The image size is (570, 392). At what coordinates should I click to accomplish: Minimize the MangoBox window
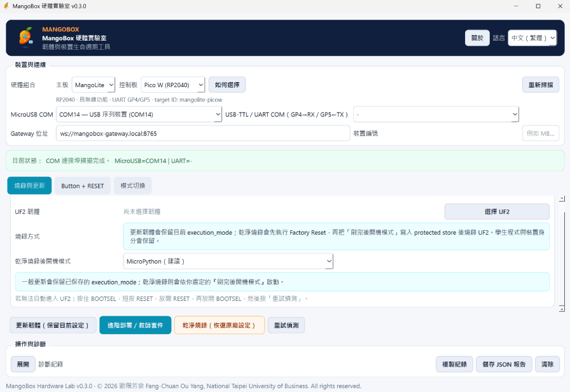pyautogui.click(x=516, y=6)
